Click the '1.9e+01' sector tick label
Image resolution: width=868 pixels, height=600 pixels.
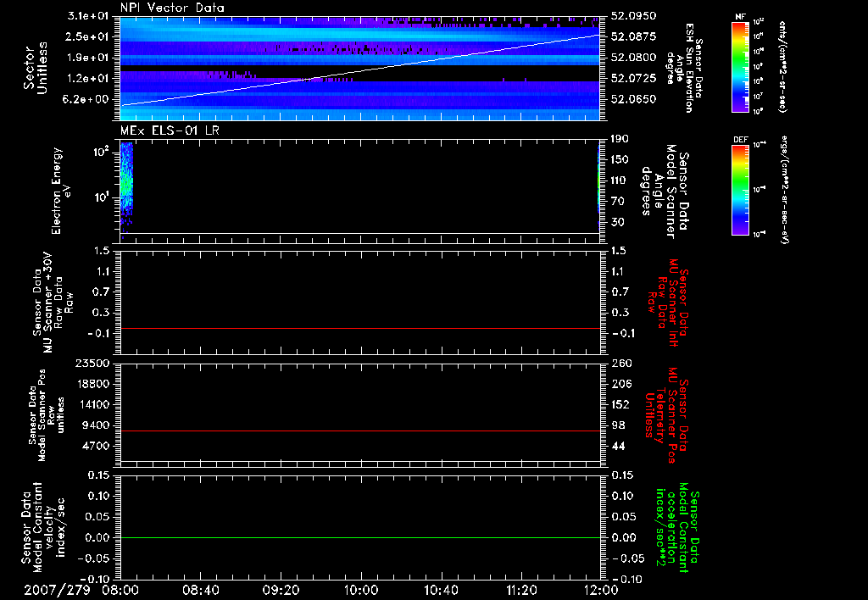[88, 58]
